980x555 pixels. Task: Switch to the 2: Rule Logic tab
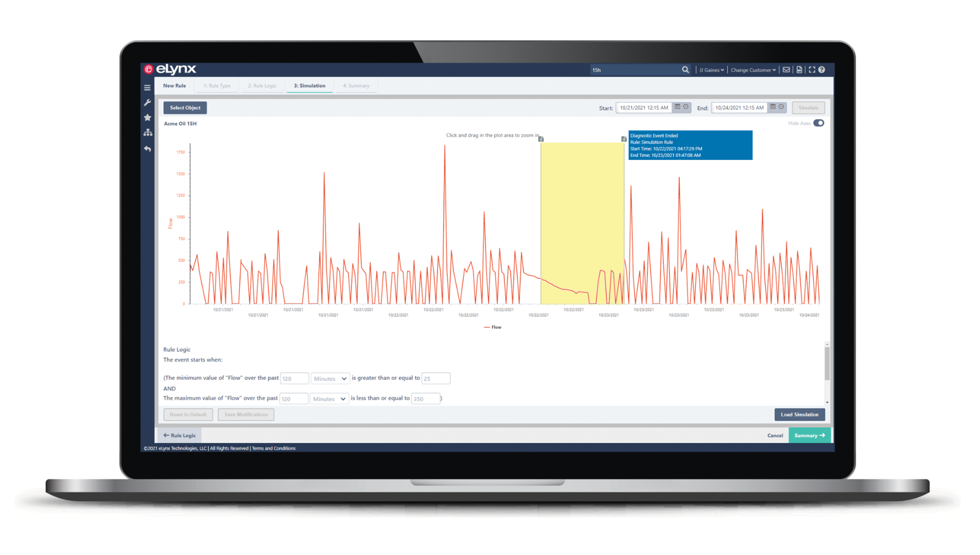(x=262, y=86)
